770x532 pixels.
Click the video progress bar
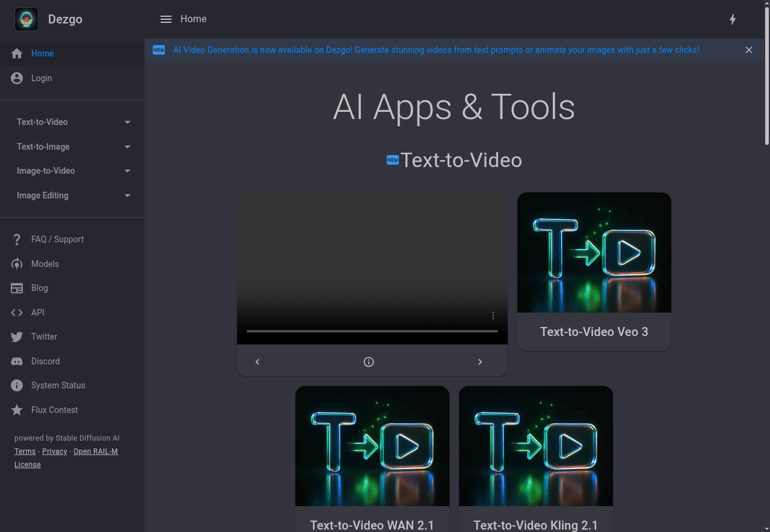coord(372,331)
